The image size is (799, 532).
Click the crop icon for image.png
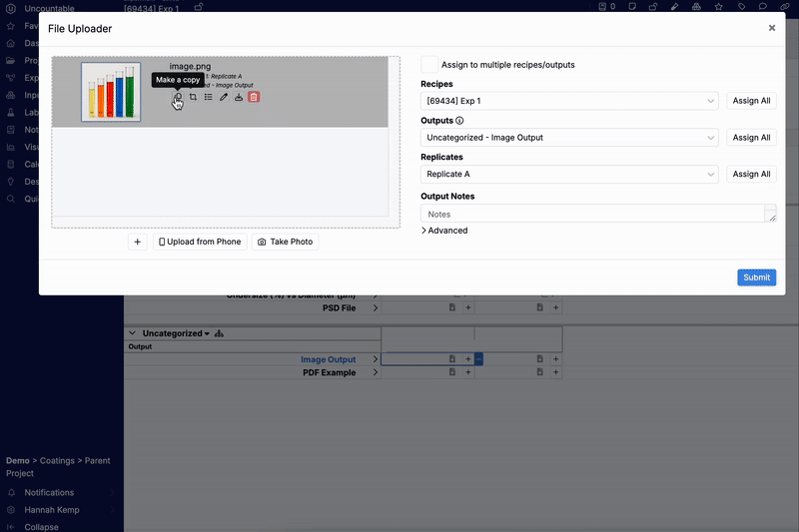pyautogui.click(x=193, y=97)
